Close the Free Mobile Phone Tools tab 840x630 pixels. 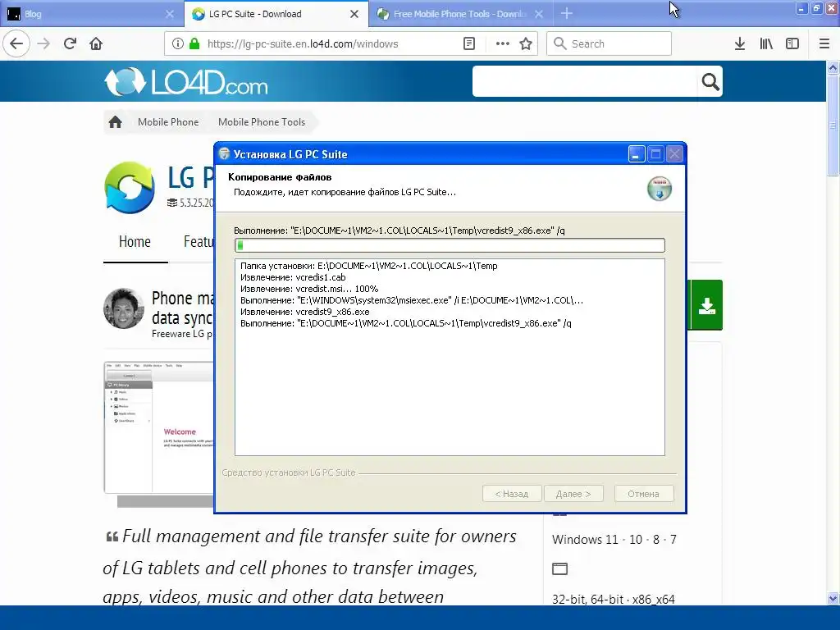[x=539, y=14]
